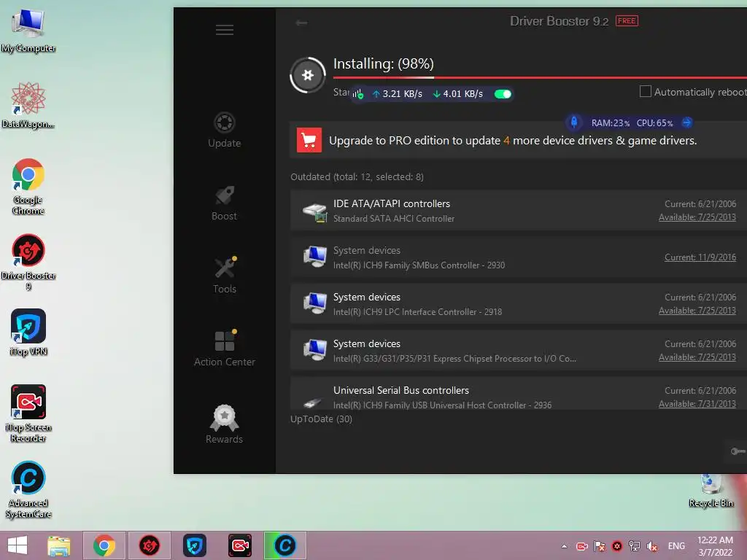The image size is (747, 560).
Task: Show hidden system tray icons
Action: (x=564, y=546)
